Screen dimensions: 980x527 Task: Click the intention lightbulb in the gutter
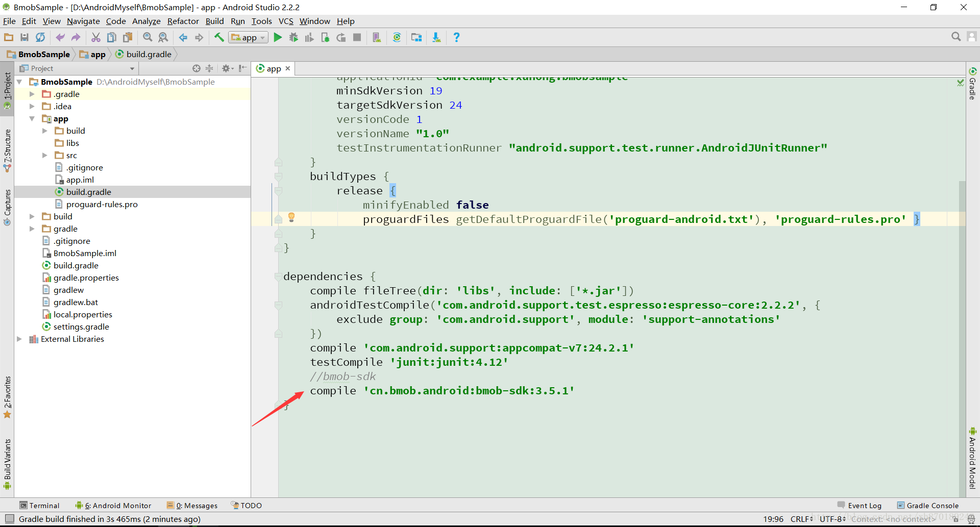coord(291,217)
